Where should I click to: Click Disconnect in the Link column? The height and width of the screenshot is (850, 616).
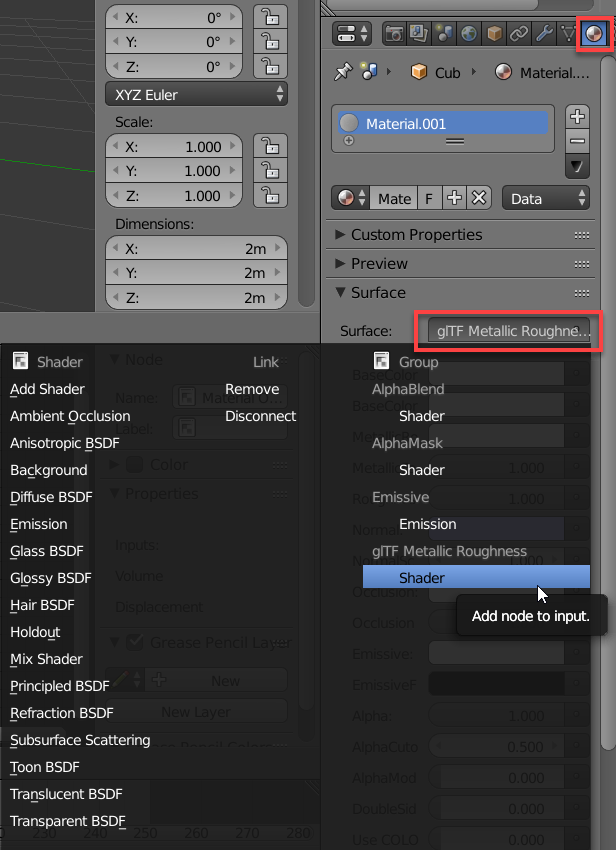point(260,416)
